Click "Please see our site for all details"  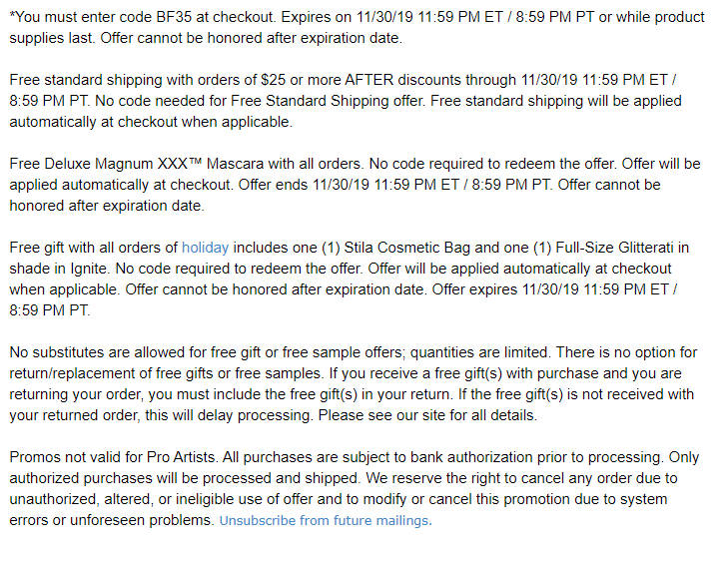[427, 415]
